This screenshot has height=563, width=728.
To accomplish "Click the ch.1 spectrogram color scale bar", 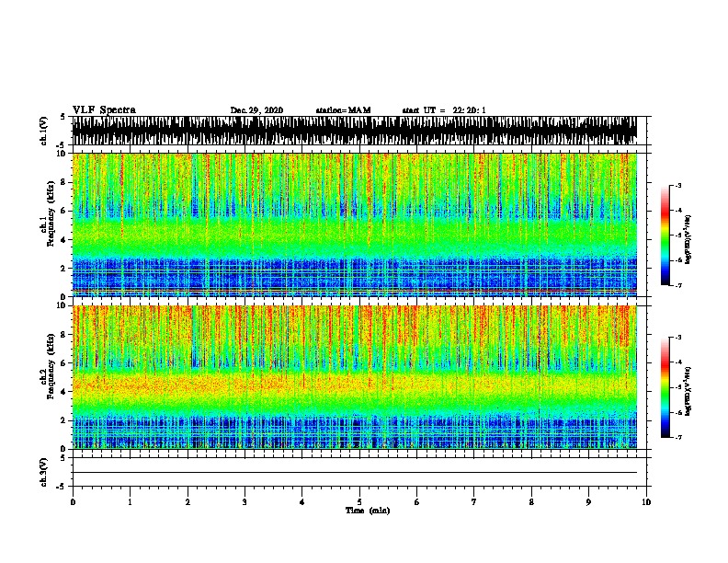I will coord(665,236).
